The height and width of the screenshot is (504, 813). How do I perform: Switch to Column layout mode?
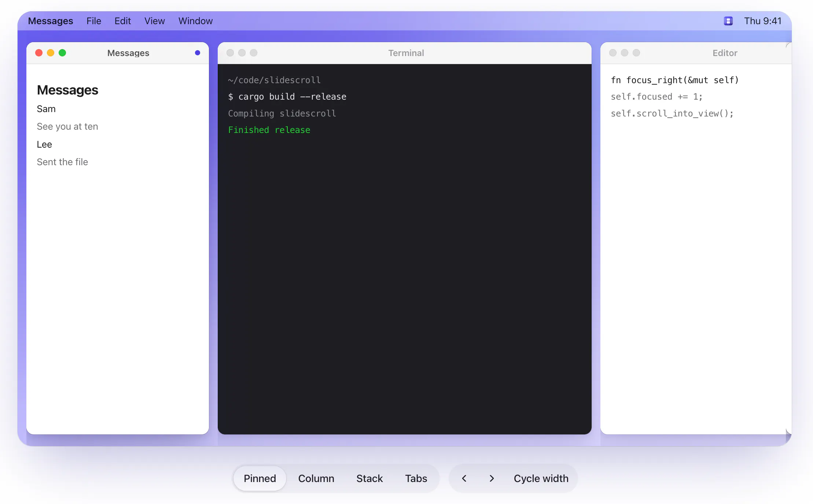tap(316, 478)
